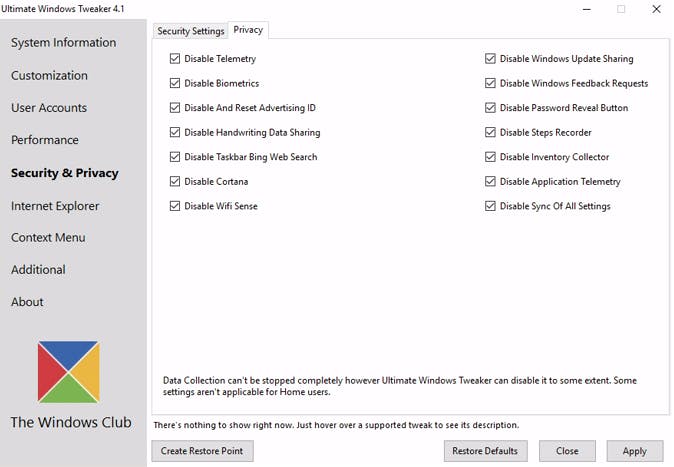
Task: Uncheck Disable Password Reveal Button
Action: coord(491,108)
